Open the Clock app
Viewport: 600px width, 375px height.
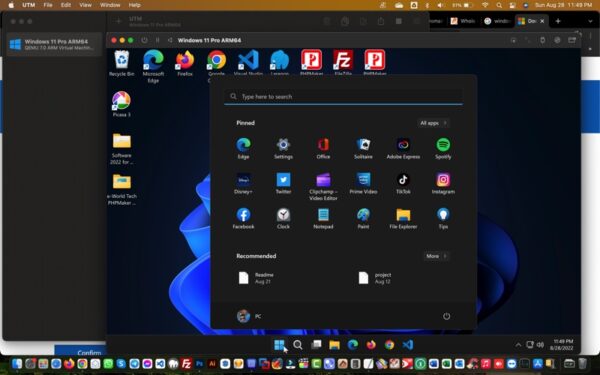(283, 218)
